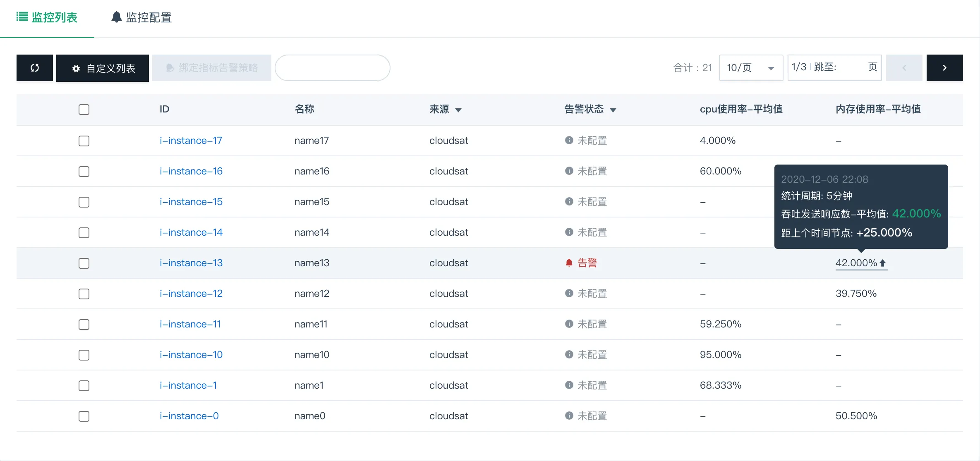Open 自定义列表 gear settings
Image resolution: width=980 pixels, height=461 pixels.
(103, 68)
